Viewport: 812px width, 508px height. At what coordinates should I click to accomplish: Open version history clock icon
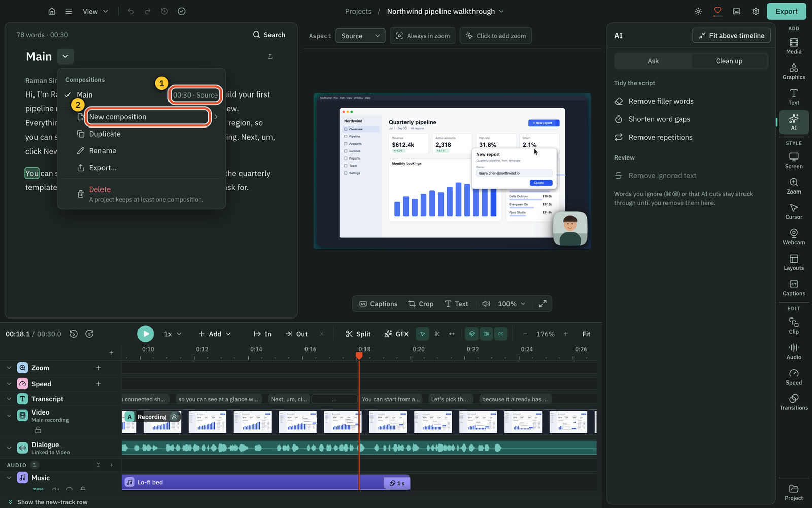point(164,11)
